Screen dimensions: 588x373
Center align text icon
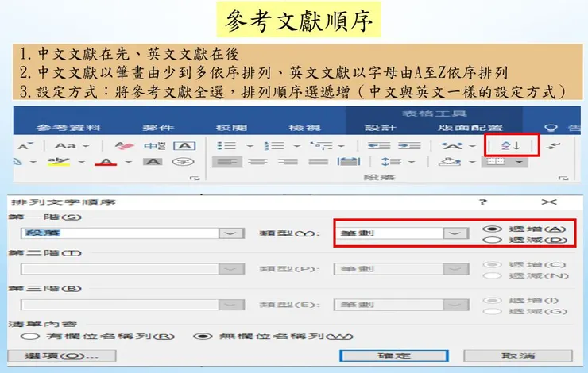[x=257, y=162]
